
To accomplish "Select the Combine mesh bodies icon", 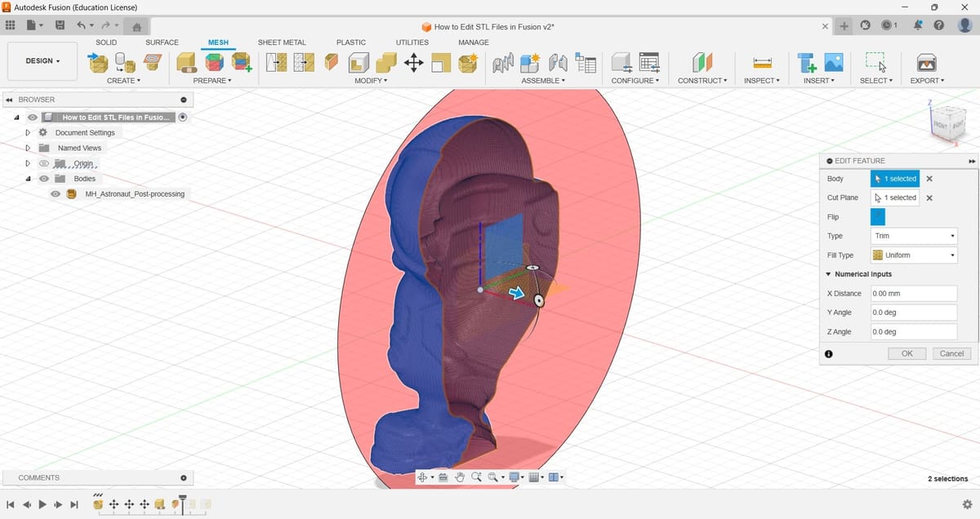I will tap(385, 62).
